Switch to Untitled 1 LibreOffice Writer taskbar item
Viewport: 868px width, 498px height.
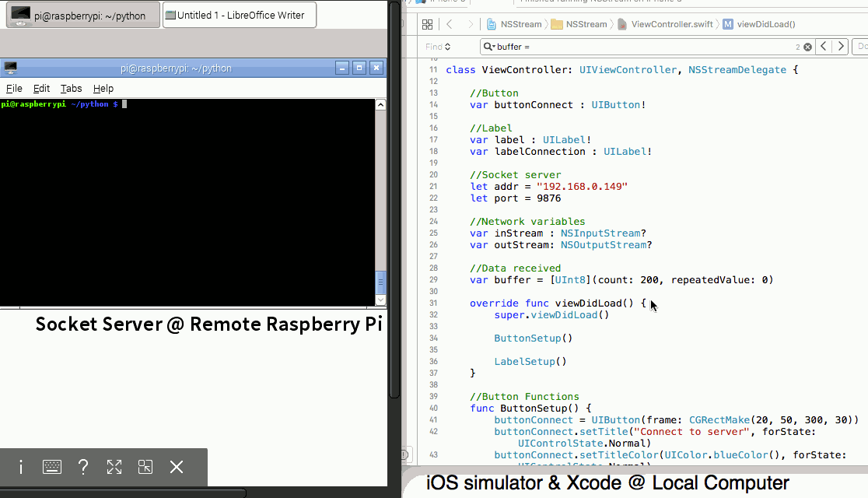[240, 15]
